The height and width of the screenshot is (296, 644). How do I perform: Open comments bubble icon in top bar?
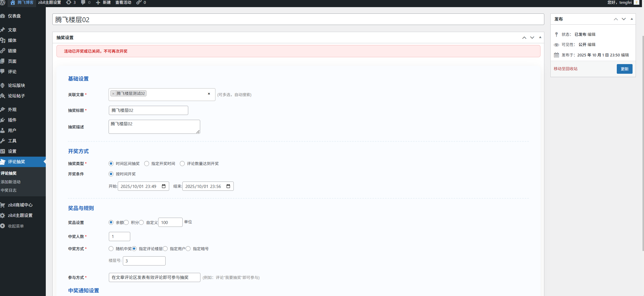click(x=83, y=2)
